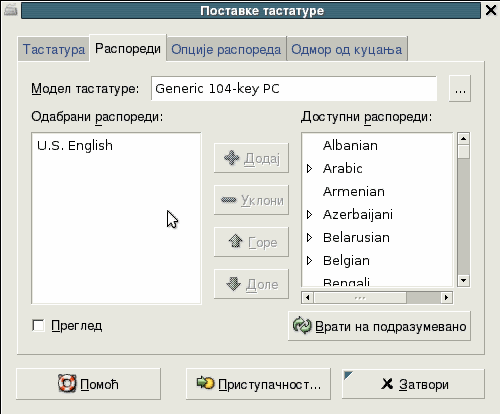
Task: Open Приступачност accessibility settings
Action: pos(258,384)
